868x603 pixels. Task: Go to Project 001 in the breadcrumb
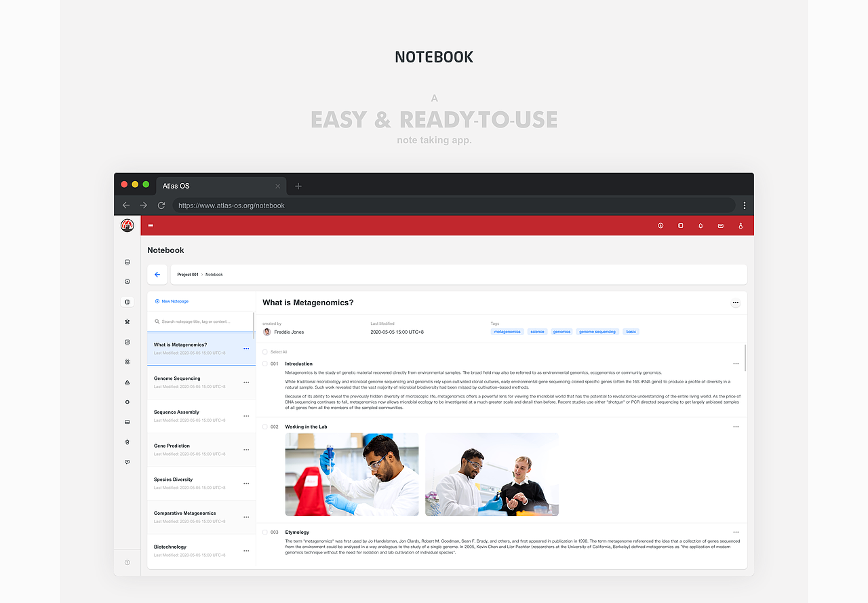pyautogui.click(x=188, y=275)
